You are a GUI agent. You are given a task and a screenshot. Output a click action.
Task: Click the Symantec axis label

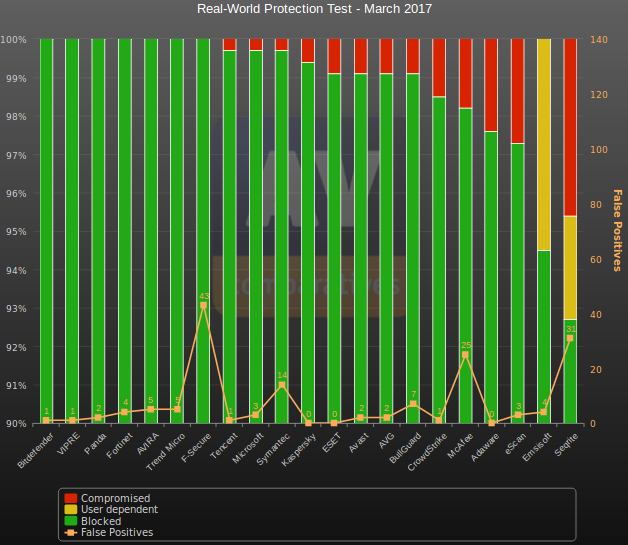(273, 450)
